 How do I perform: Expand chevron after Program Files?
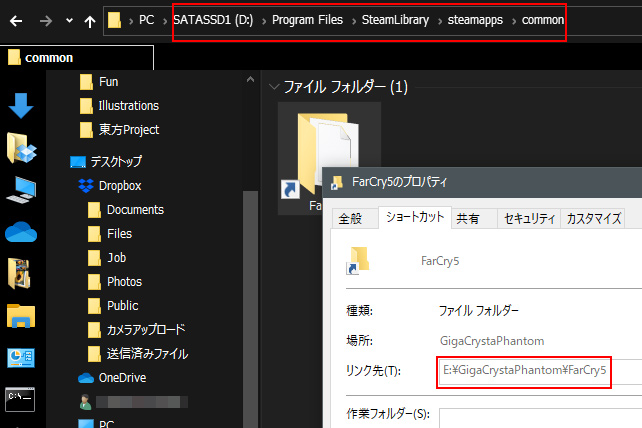pos(353,21)
